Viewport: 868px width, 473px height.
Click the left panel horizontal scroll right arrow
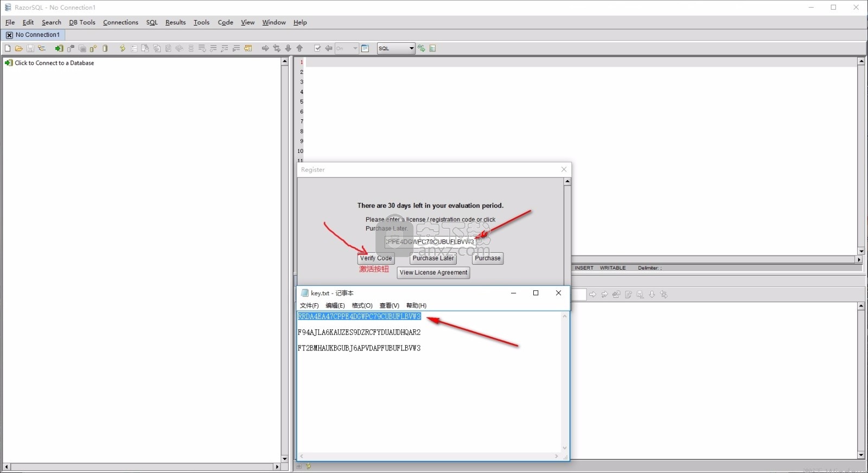[277, 466]
